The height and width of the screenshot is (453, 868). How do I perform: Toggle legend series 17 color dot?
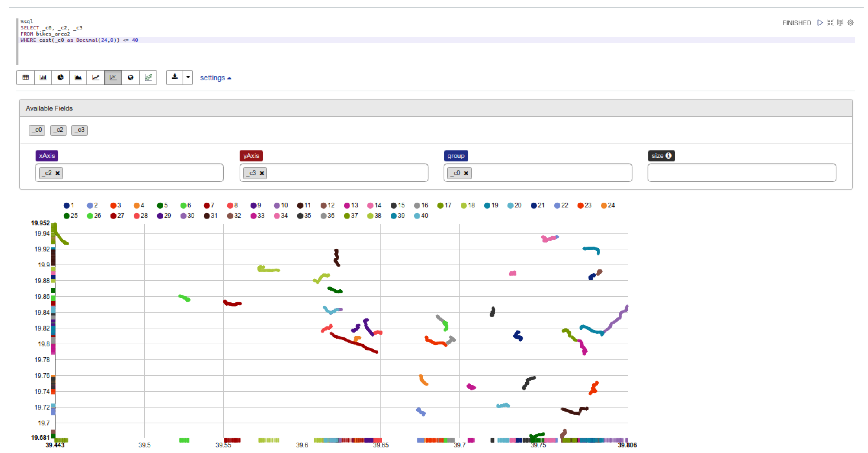pyautogui.click(x=440, y=205)
